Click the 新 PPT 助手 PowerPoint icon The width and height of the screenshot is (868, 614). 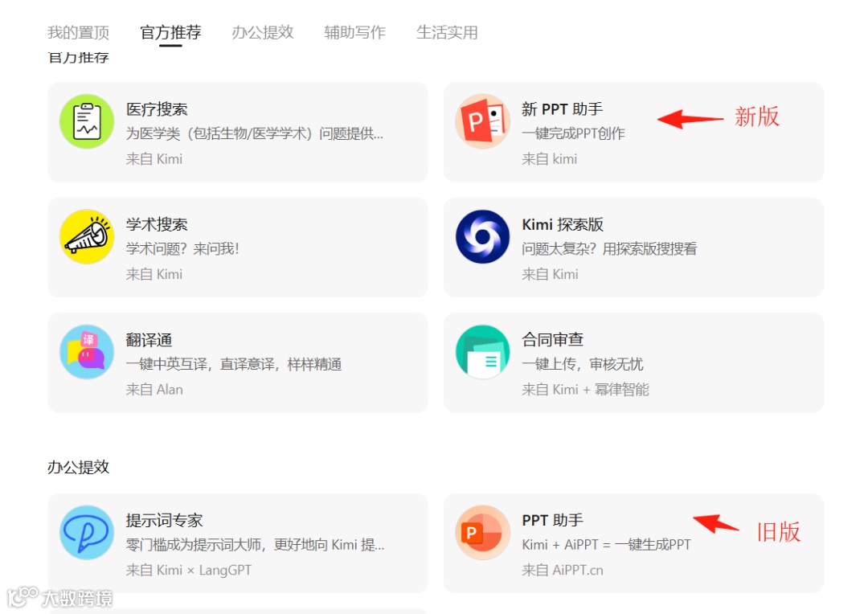tap(483, 121)
